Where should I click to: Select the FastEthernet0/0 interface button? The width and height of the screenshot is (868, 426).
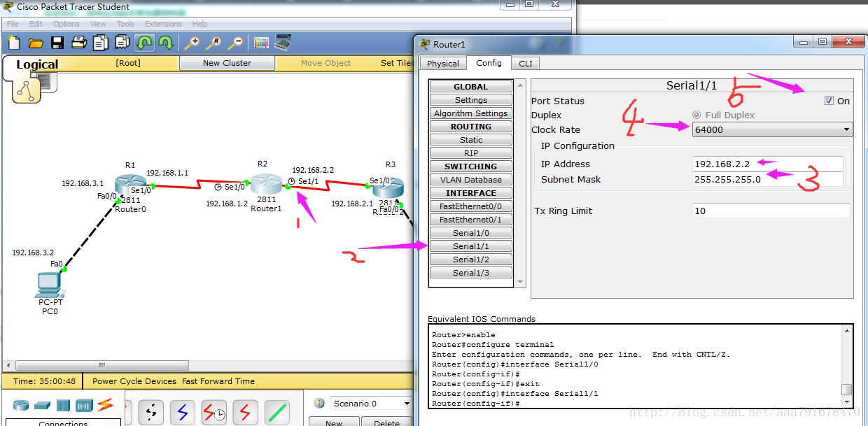[x=471, y=206]
